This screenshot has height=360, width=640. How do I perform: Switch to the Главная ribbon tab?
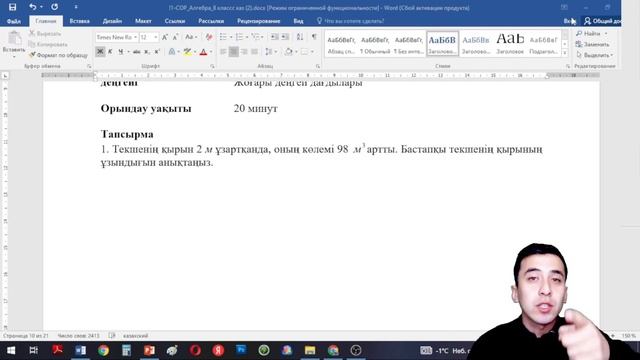tap(46, 21)
